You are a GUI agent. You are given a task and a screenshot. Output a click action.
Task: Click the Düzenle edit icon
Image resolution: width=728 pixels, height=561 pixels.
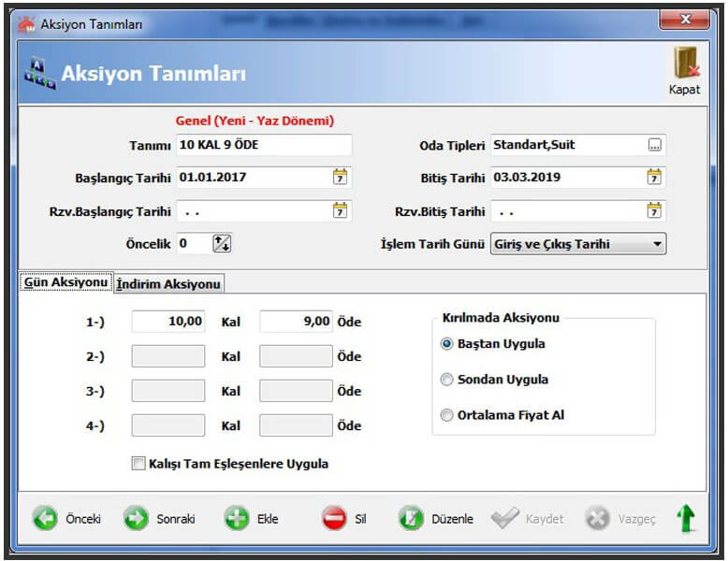[411, 518]
